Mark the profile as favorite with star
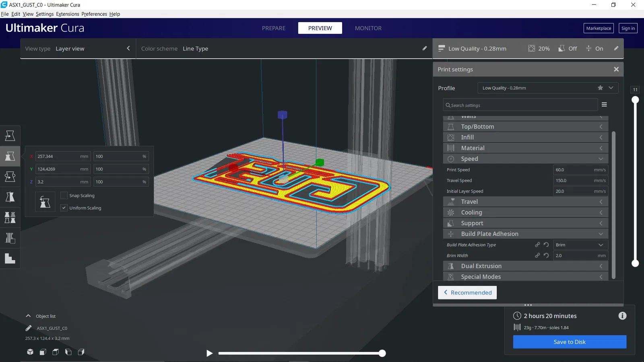 600,88
